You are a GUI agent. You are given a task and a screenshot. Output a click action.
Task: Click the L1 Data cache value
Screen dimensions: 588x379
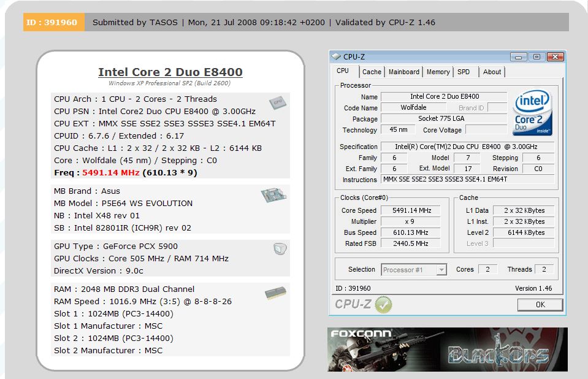tap(524, 210)
